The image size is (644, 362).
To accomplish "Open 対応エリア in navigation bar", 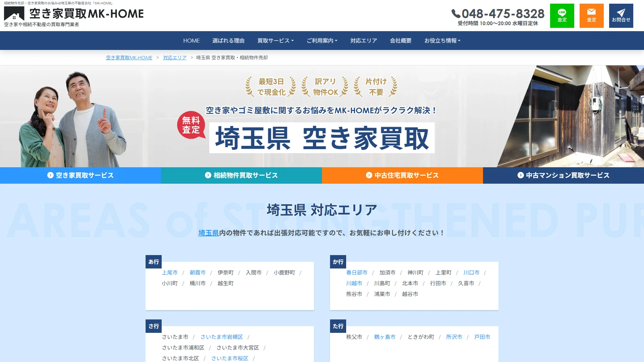I will [364, 41].
